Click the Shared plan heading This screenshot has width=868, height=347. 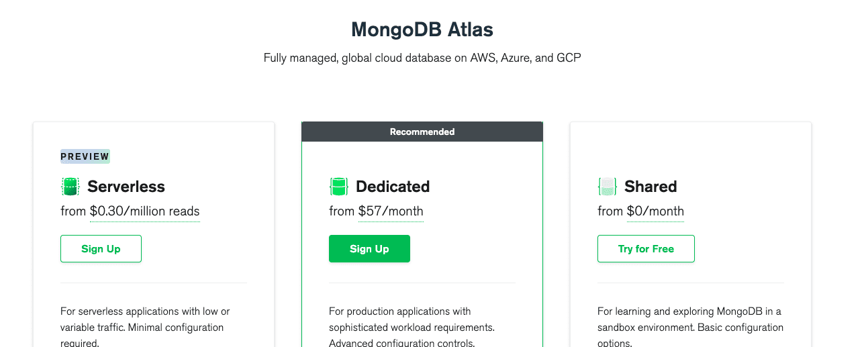click(x=650, y=187)
